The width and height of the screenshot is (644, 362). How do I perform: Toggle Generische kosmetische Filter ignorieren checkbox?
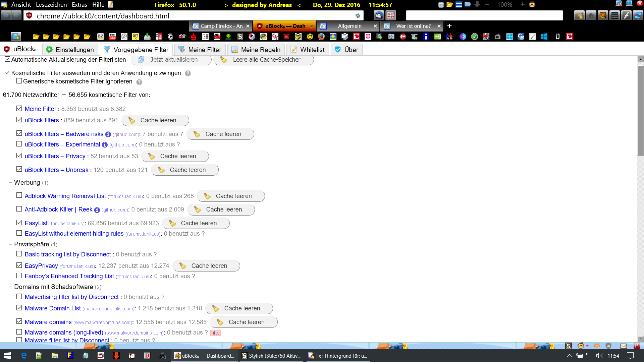pos(19,81)
